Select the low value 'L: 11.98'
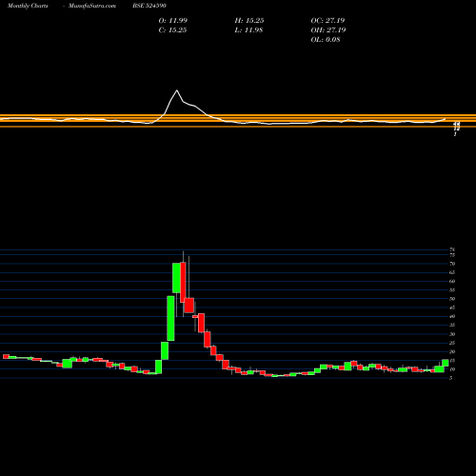 point(248,30)
